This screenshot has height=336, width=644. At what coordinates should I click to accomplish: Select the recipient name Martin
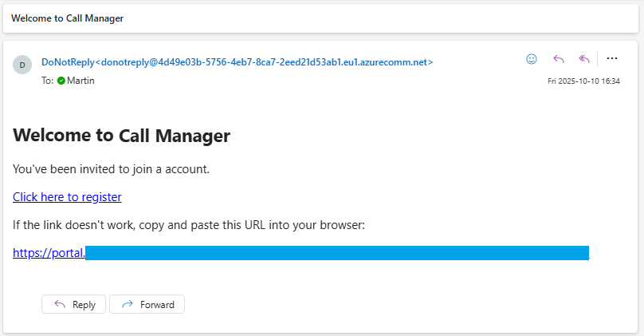(80, 81)
